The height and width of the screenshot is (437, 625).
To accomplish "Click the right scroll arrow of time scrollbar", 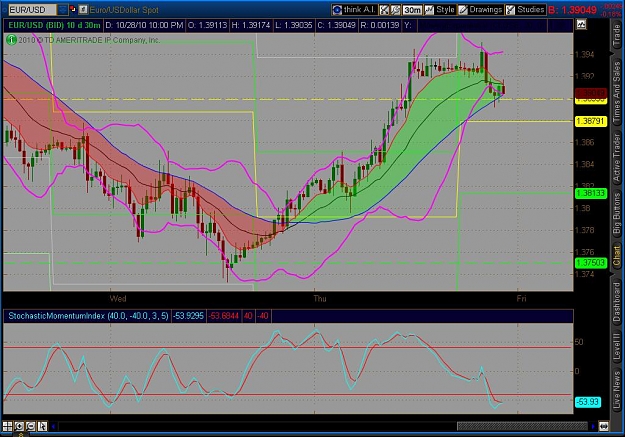I will click(x=593, y=426).
